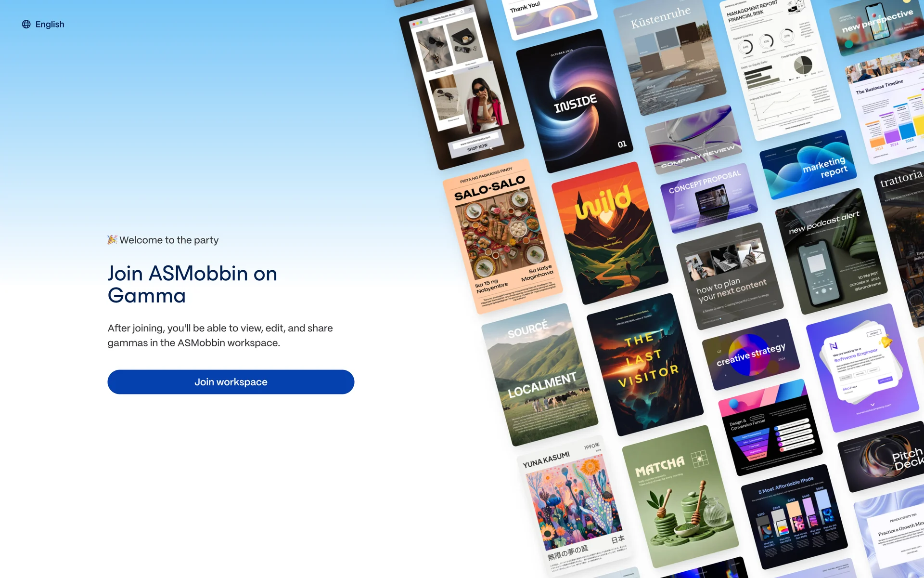Open the Wild mountain poster thumbnail
924x578 pixels.
coord(610,233)
